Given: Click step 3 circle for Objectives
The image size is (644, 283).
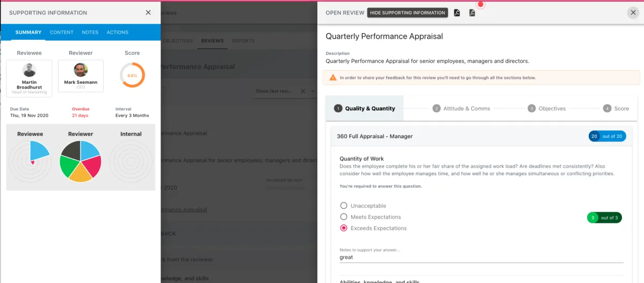Looking at the screenshot, I should click(531, 108).
